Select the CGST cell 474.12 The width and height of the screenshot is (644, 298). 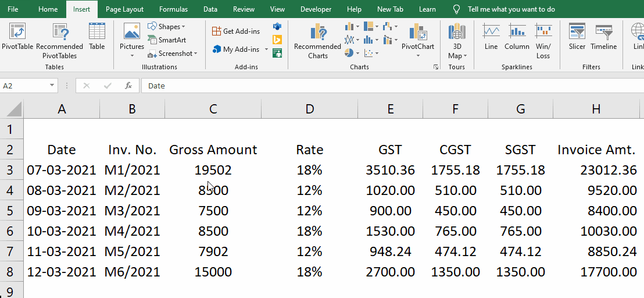455,251
